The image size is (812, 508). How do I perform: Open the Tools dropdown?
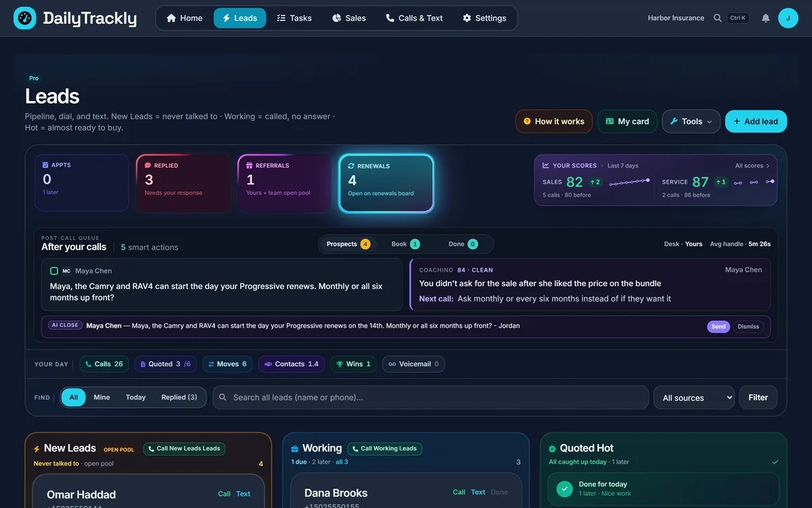pyautogui.click(x=691, y=121)
